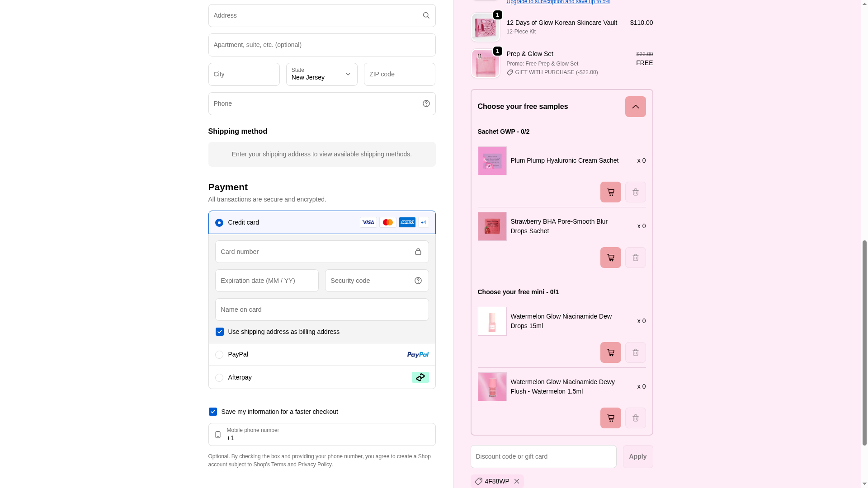Click trash icon for Watermelon Dewy Flush

[x=635, y=418]
